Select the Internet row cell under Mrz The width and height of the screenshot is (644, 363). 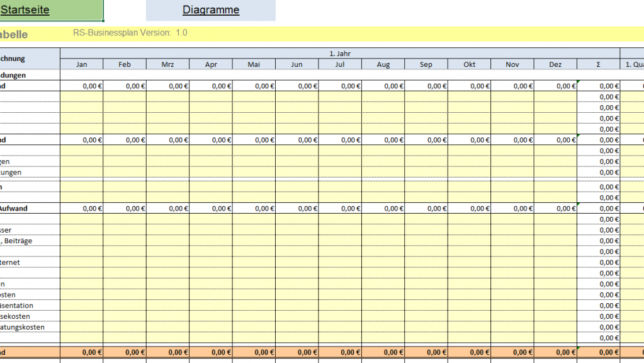pos(167,262)
